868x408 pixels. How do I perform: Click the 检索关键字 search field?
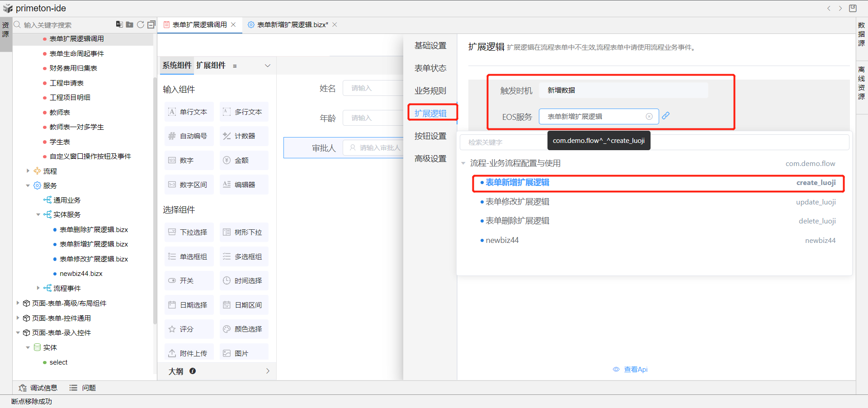[x=502, y=142]
